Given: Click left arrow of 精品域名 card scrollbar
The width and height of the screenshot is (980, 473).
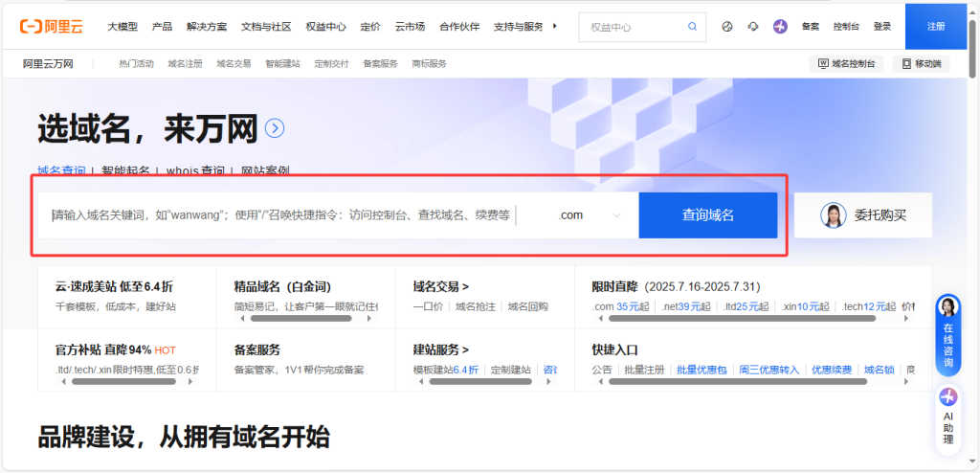Looking at the screenshot, I should (x=242, y=319).
